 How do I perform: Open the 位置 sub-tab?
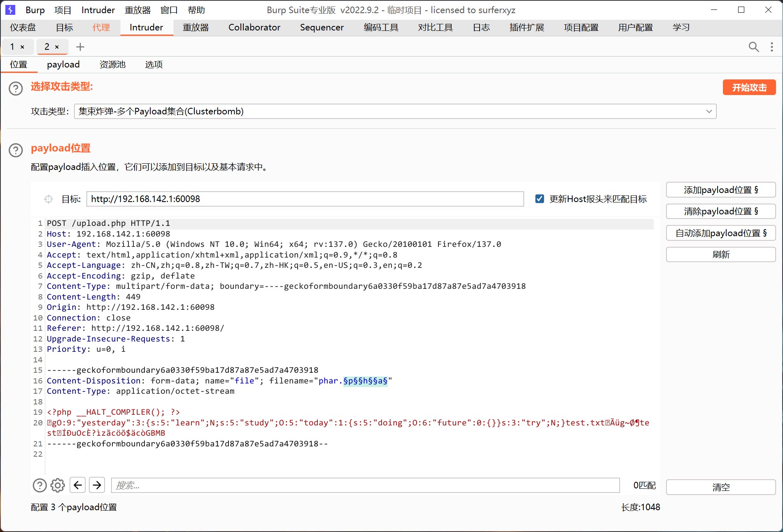19,65
